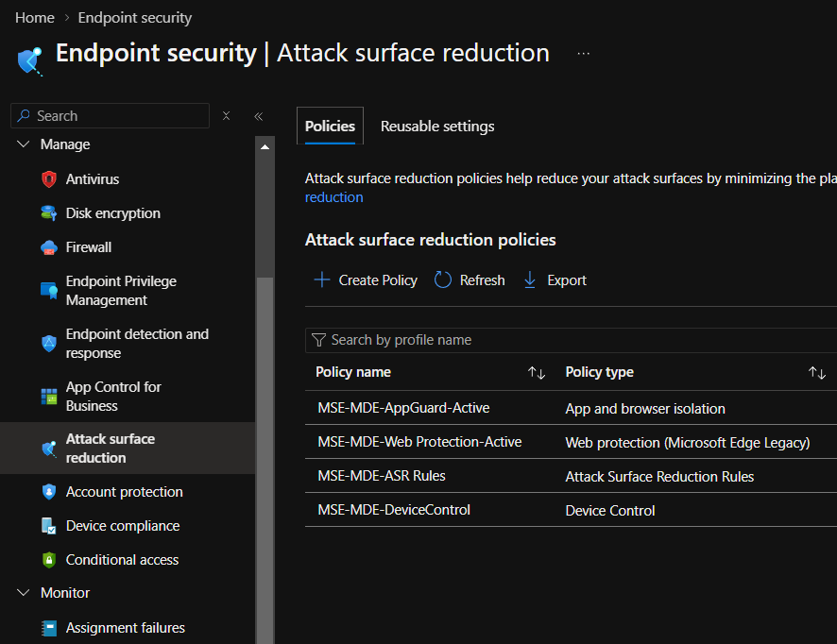
Task: Open App Control for Business icon
Action: point(49,397)
